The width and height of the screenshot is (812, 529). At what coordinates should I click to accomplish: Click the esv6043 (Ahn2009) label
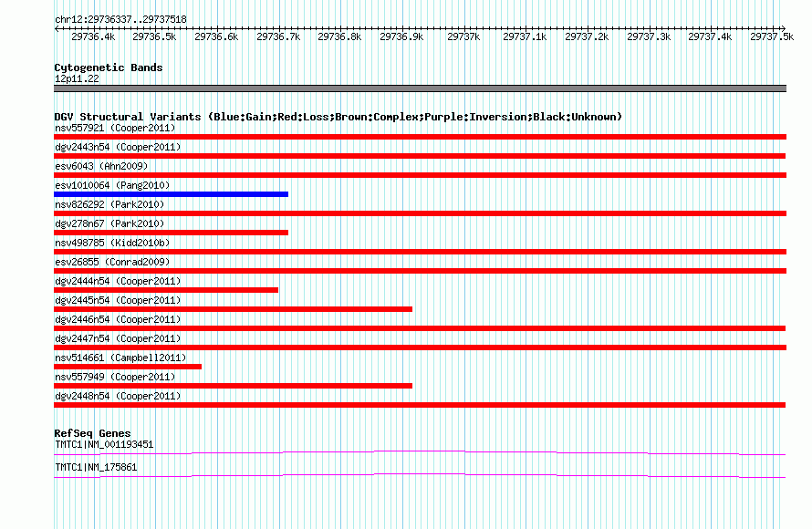pos(101,166)
